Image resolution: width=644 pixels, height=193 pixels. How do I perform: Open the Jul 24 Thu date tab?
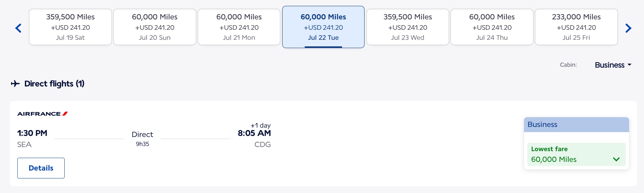click(x=492, y=27)
